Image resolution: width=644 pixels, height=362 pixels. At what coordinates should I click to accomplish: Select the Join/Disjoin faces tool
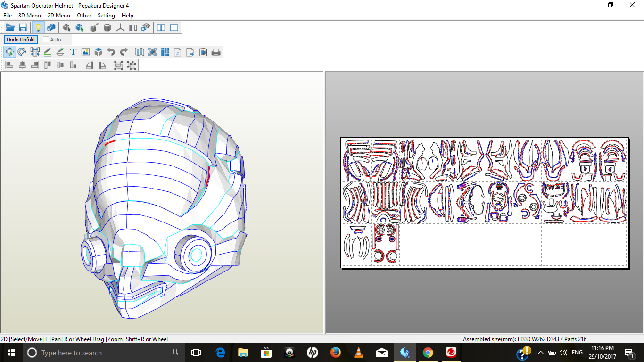click(x=35, y=52)
